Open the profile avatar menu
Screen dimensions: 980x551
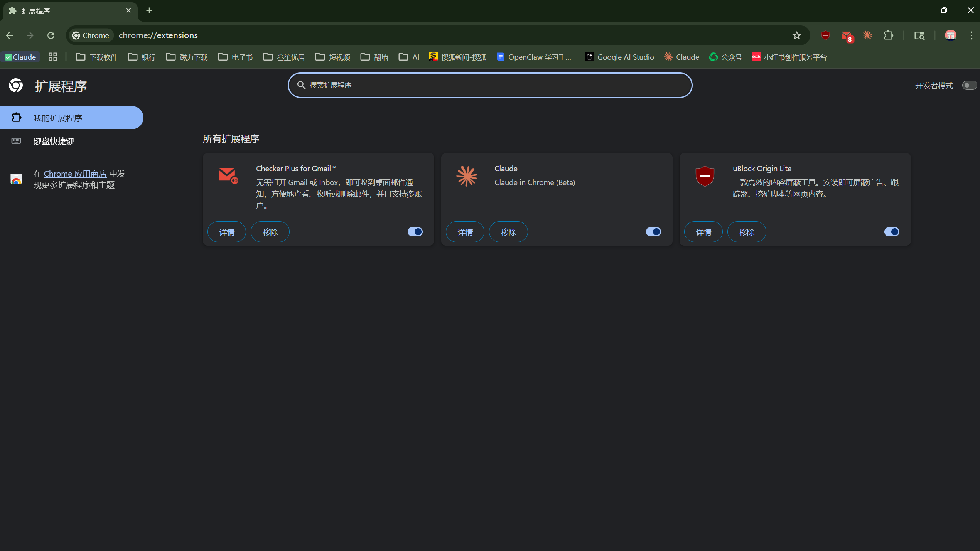click(x=951, y=35)
